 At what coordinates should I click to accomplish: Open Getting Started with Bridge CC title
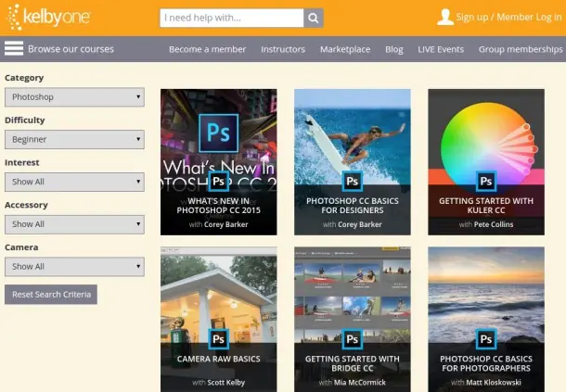tap(353, 363)
